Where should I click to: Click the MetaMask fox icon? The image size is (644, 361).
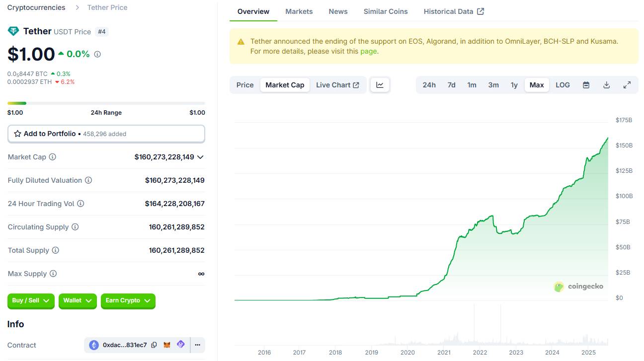[x=168, y=345]
